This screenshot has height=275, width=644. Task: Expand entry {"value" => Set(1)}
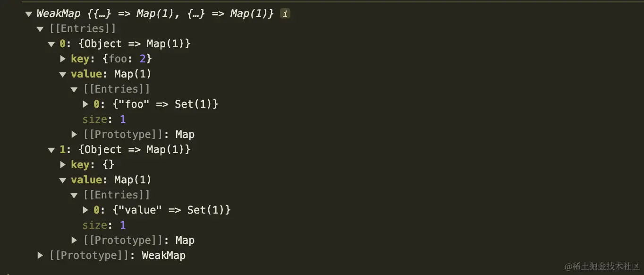[85, 210]
